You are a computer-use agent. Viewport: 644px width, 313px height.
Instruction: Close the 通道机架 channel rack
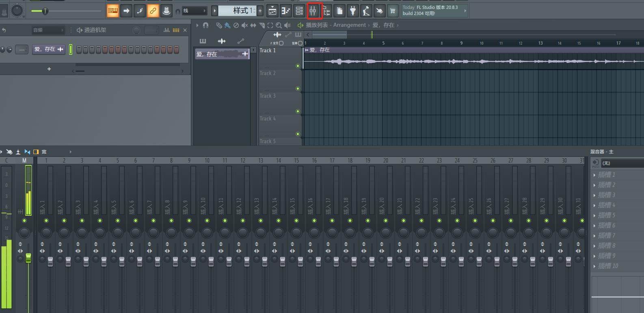(x=185, y=30)
